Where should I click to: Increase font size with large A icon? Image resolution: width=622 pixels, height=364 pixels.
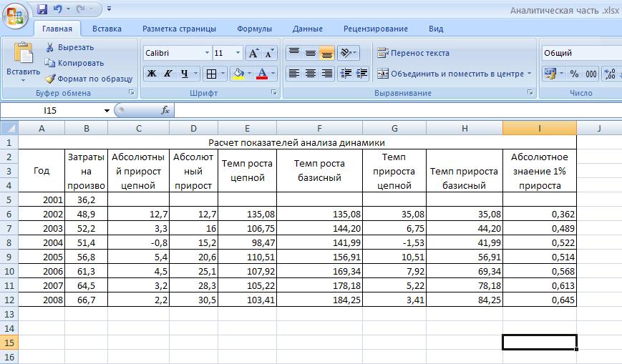[x=253, y=53]
